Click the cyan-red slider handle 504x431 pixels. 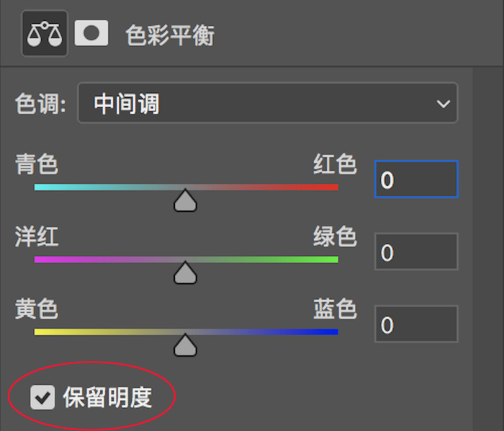185,200
